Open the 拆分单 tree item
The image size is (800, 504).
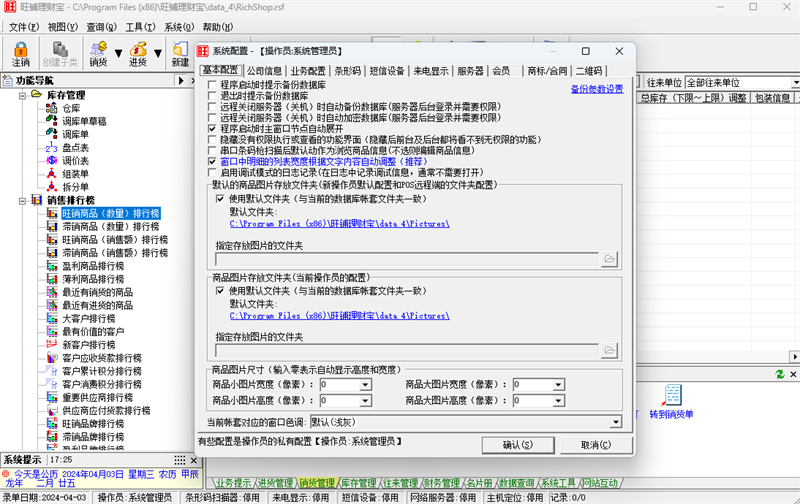76,187
